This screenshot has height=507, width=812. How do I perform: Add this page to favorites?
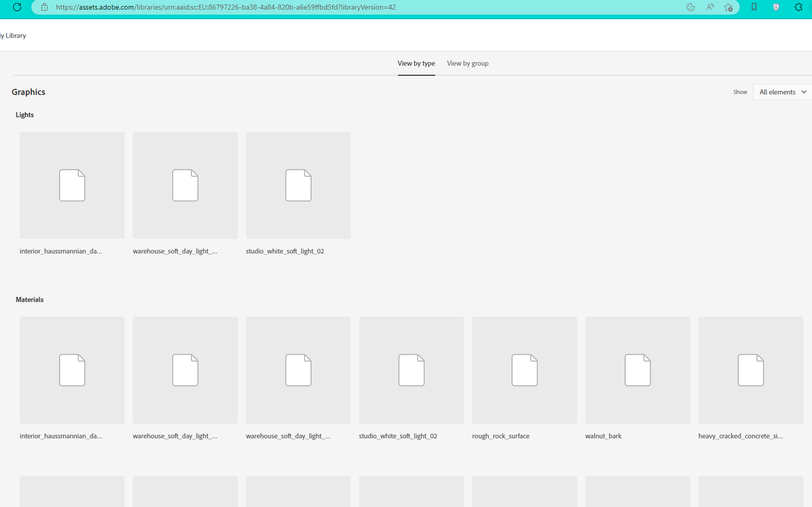pyautogui.click(x=729, y=8)
